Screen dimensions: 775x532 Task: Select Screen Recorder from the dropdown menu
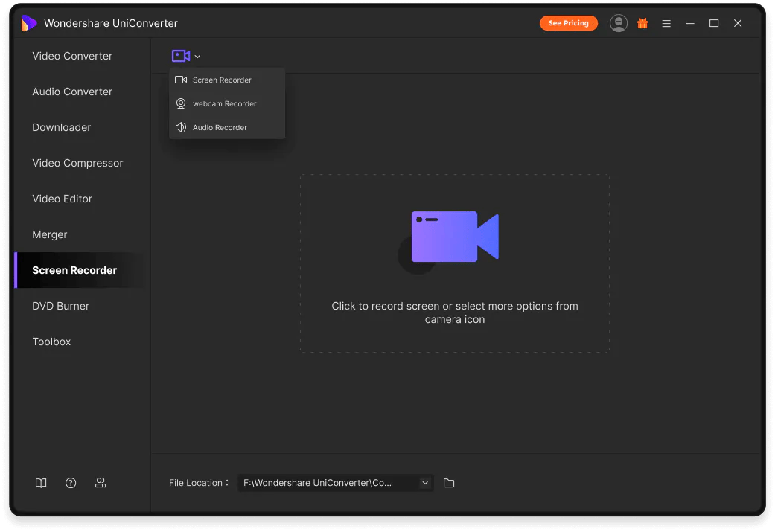click(221, 80)
